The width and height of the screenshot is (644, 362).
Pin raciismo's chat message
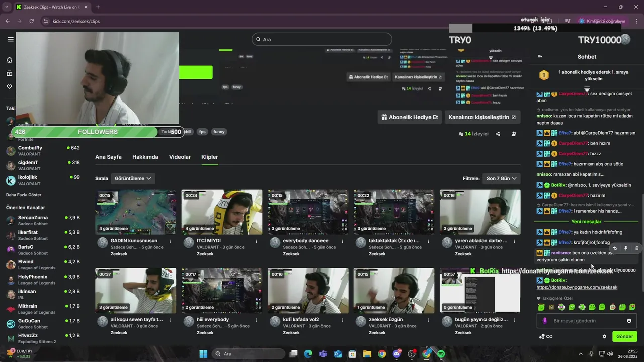[626, 248]
